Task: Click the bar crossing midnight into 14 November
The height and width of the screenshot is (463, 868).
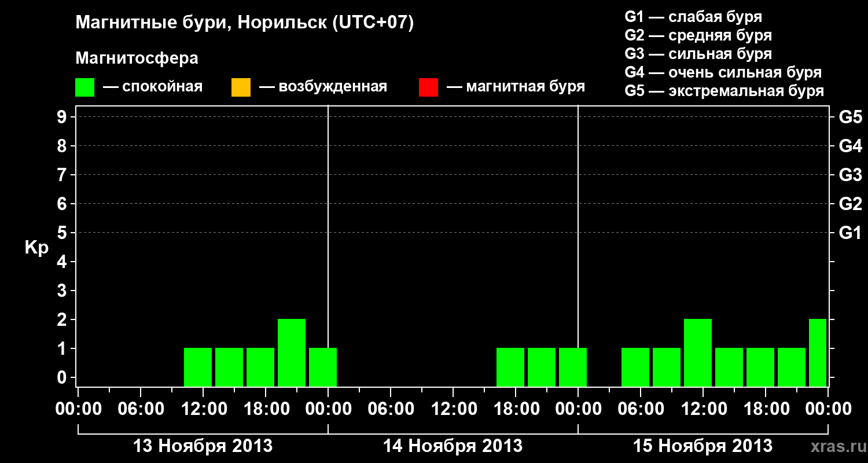Action: click(323, 367)
